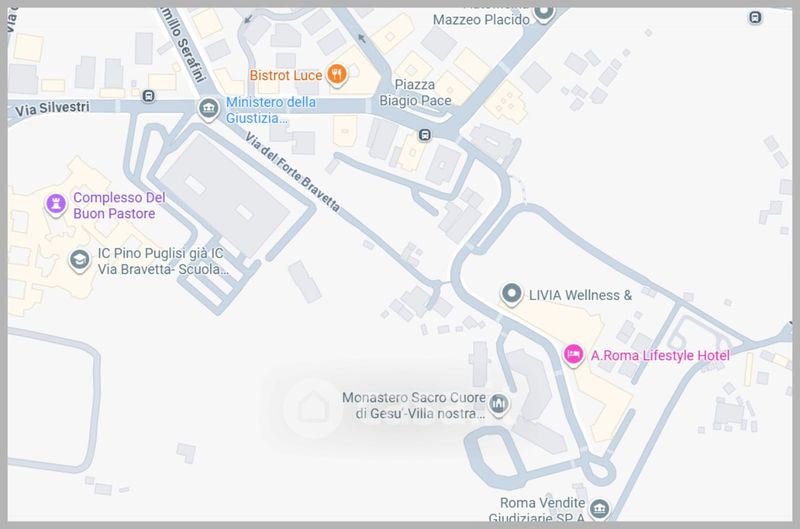This screenshot has width=800, height=529.
Task: Select the Ministero della Giustizia marker
Action: coord(208,109)
